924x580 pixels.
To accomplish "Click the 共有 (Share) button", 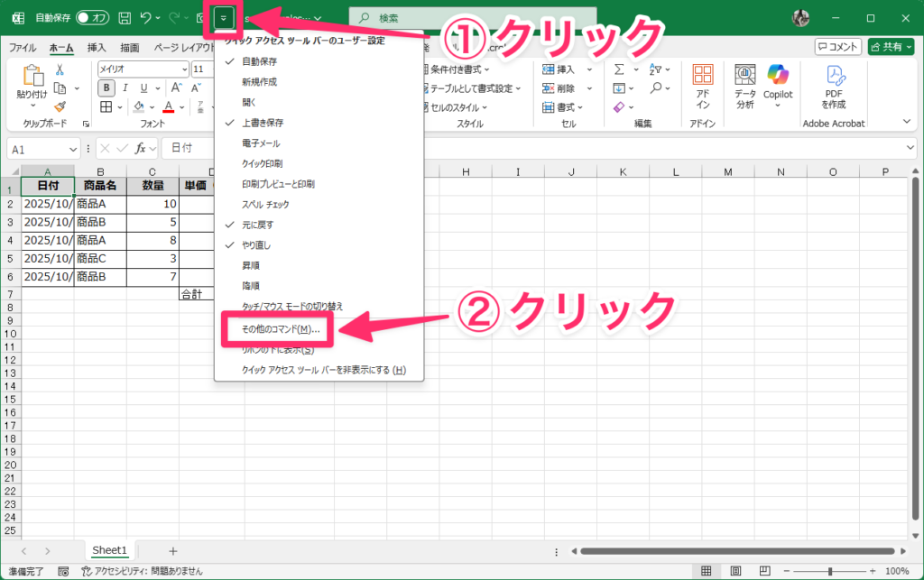I will [x=891, y=47].
